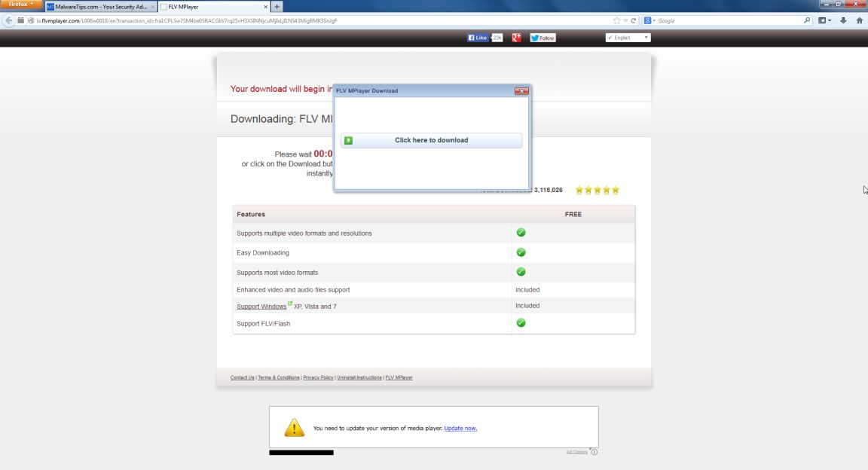Open the bookmarks menu button
Image resolution: width=868 pixels, height=470 pixels.
[824, 20]
